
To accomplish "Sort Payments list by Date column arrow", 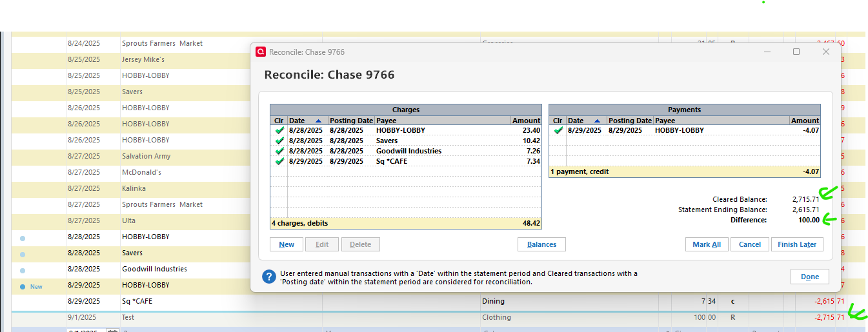I will click(x=597, y=121).
